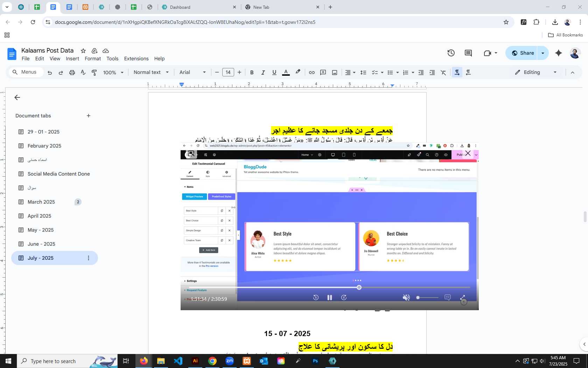The image size is (588, 368).
Task: Pause the floating video player
Action: [329, 298]
